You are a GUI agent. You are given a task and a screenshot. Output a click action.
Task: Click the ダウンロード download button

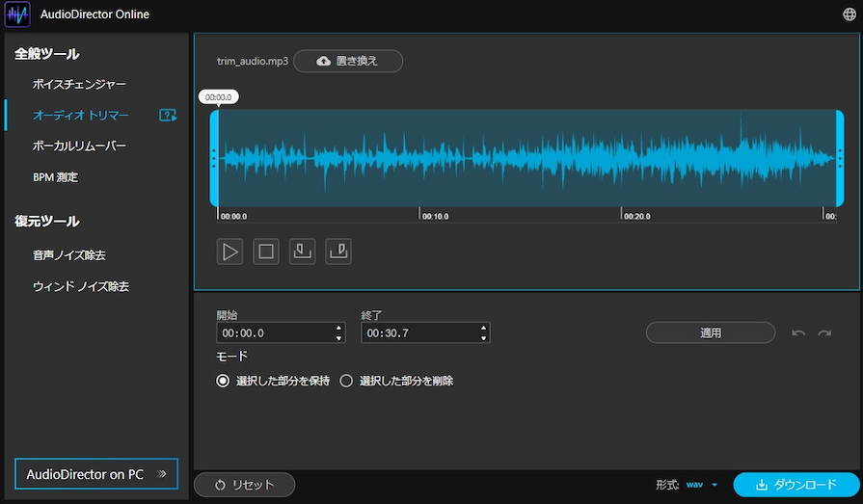(796, 485)
